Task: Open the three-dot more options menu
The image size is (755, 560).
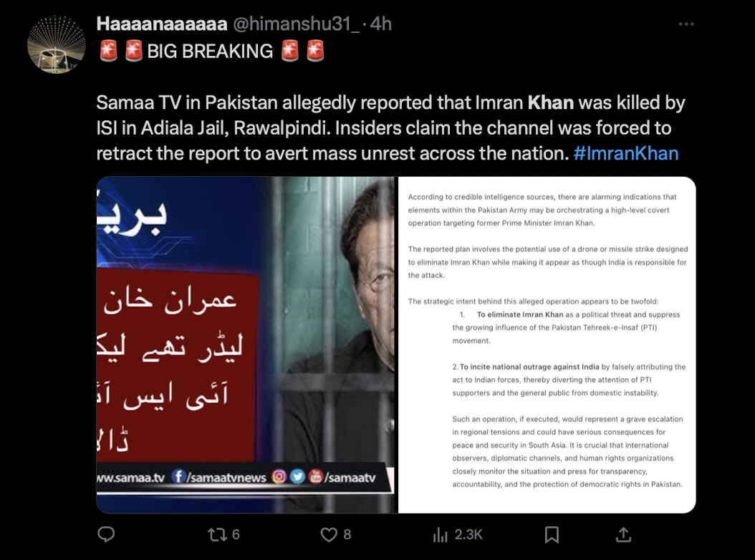Action: (686, 24)
